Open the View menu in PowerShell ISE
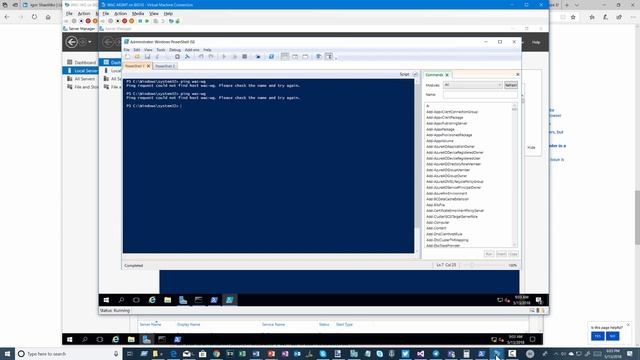Screen dimensions: 640x360 point(148,50)
